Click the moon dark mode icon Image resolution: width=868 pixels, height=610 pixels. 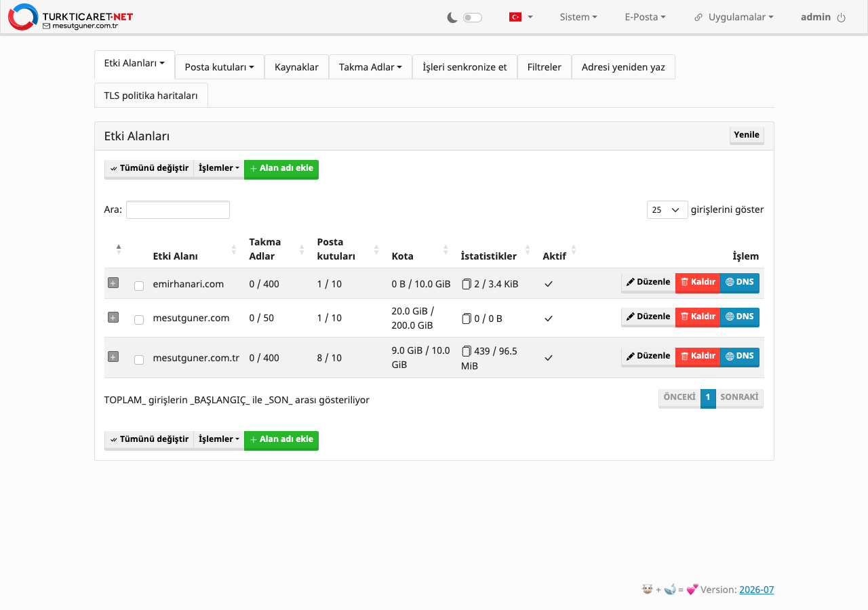tap(452, 18)
